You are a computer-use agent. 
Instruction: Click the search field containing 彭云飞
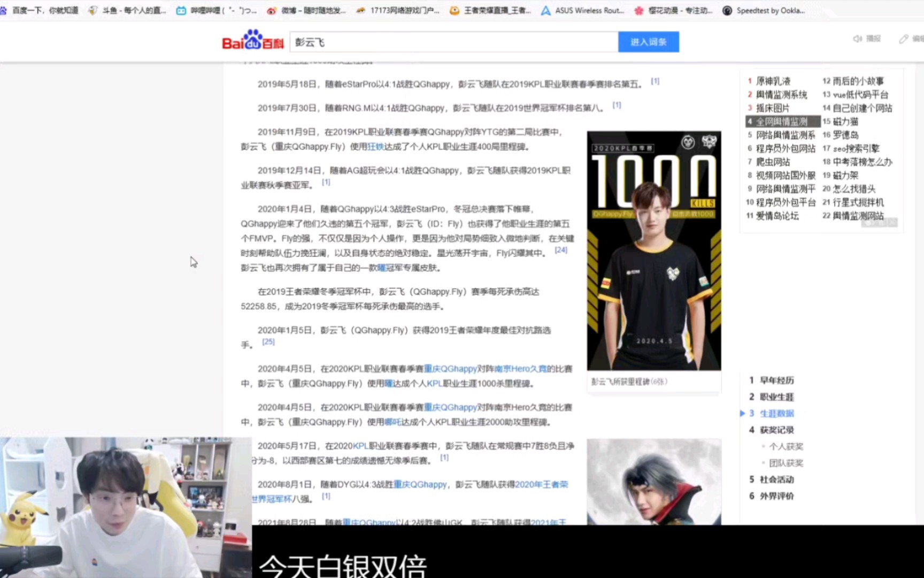pos(453,42)
